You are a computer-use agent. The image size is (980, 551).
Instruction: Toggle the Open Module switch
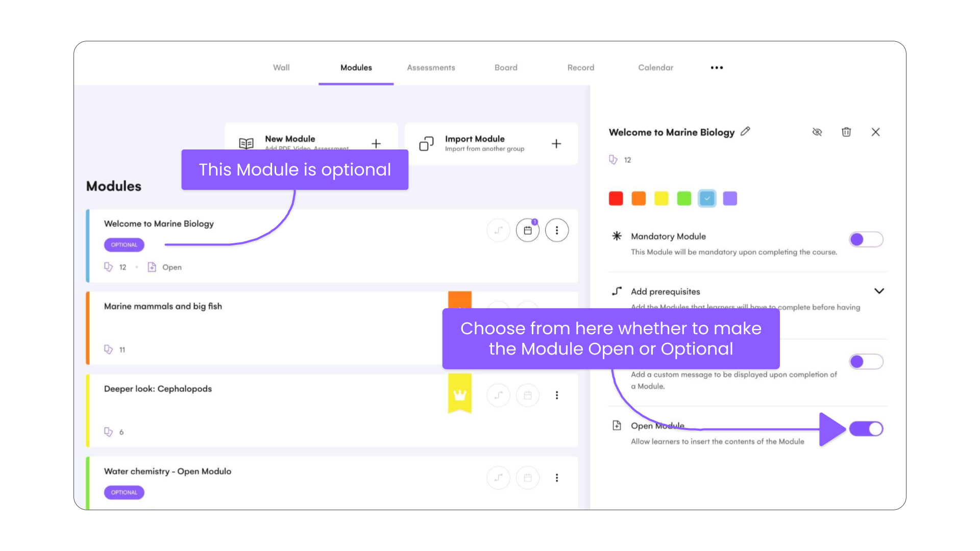pyautogui.click(x=866, y=429)
